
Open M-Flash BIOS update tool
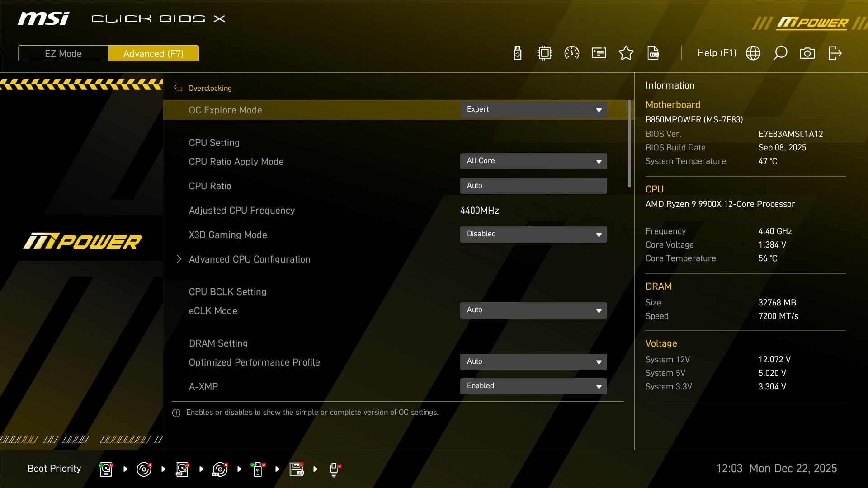point(517,53)
